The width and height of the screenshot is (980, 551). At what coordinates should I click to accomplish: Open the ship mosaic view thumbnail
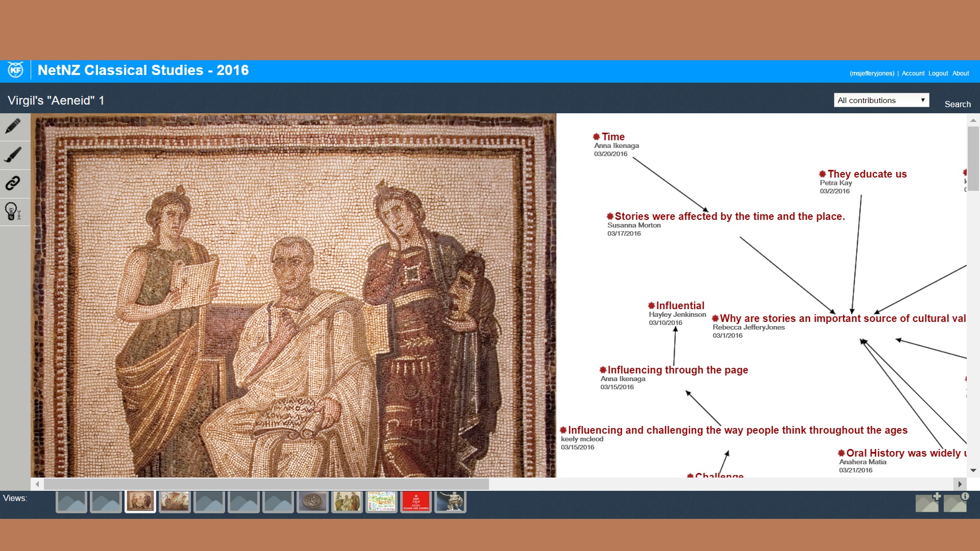pyautogui.click(x=175, y=502)
